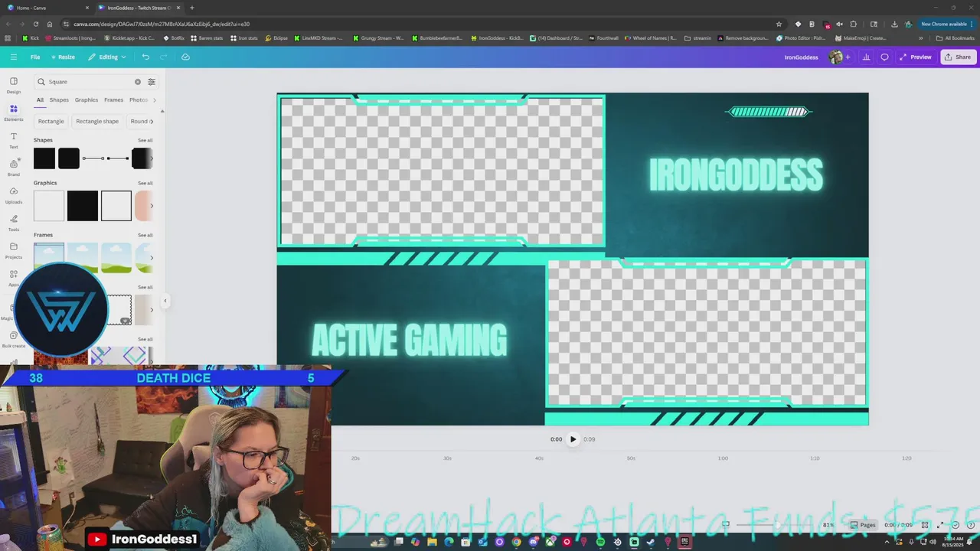The height and width of the screenshot is (551, 980).
Task: Select the Graphics tab
Action: [x=87, y=100]
